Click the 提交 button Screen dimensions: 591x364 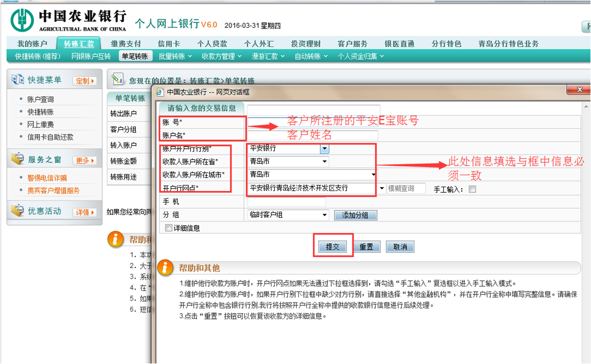tap(333, 247)
